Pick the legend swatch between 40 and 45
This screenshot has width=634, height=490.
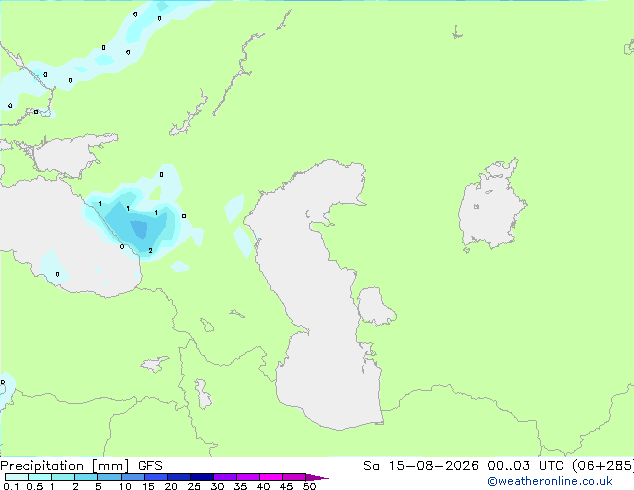coord(271,477)
